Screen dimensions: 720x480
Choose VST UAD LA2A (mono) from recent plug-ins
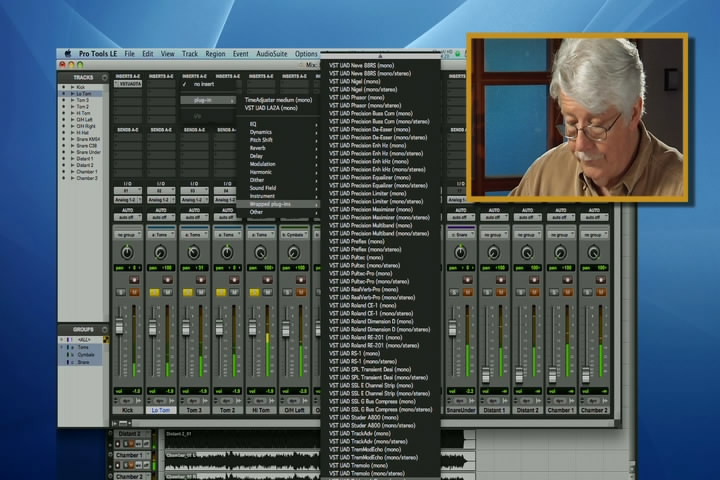[271, 108]
